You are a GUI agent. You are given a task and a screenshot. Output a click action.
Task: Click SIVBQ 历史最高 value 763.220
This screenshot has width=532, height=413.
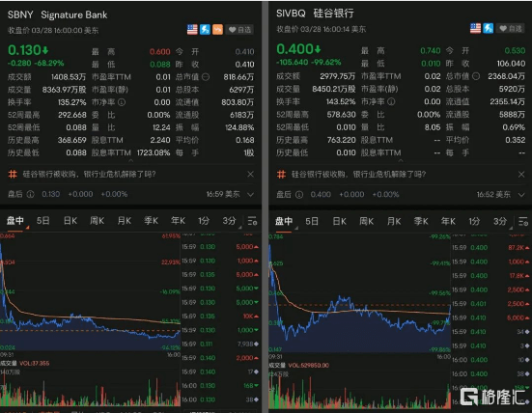(x=342, y=140)
